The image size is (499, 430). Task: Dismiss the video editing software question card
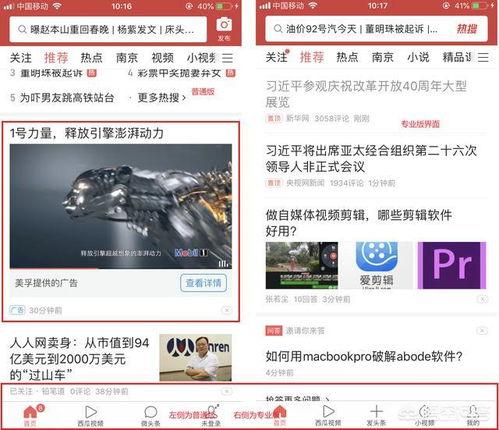coord(482,299)
